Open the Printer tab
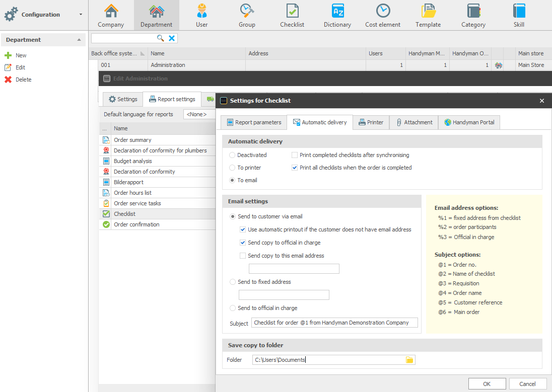Viewport: 552px width, 392px height. pyautogui.click(x=371, y=122)
